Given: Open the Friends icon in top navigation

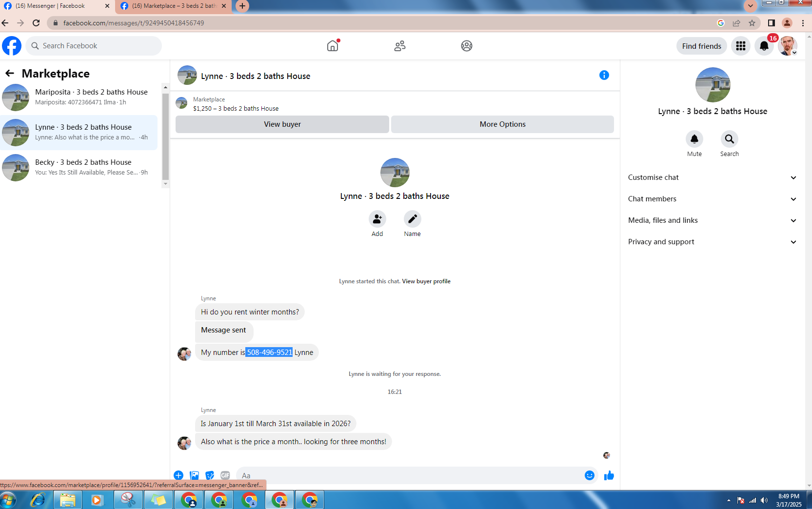Looking at the screenshot, I should coord(400,46).
